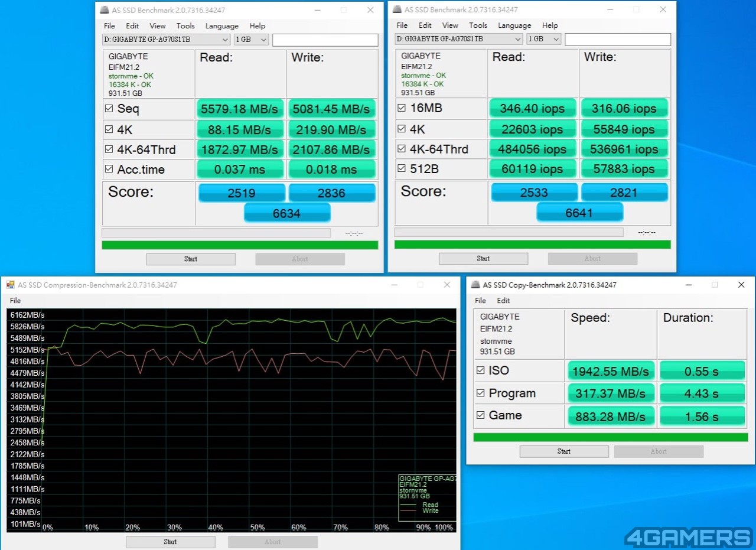Open the View menu in the right benchmark window
Screen dimensions: 756x550
click(x=450, y=25)
